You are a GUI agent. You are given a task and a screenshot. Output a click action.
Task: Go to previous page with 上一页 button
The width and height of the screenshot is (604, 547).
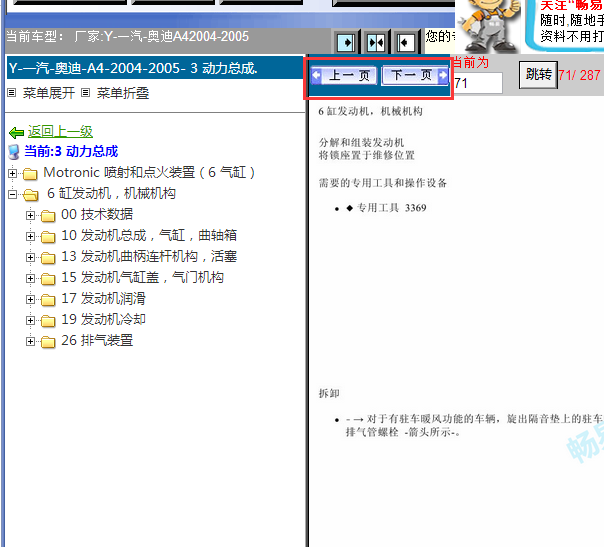point(344,76)
